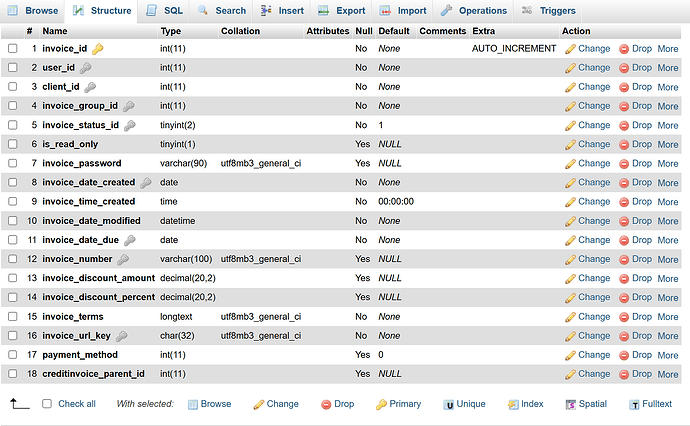Viewport: 690px width, 426px height.
Task: Click the red Drop icon for user_id
Action: click(624, 68)
